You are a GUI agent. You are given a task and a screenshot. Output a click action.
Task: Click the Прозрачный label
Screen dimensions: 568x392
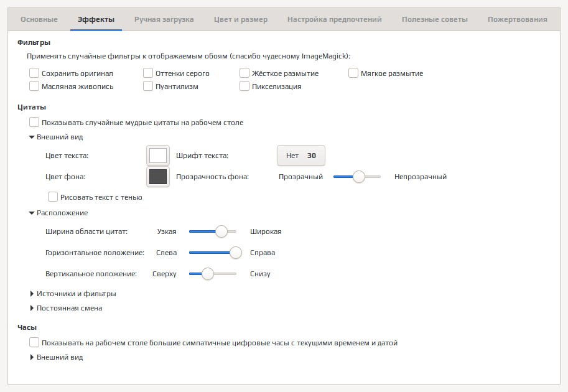pyautogui.click(x=300, y=177)
